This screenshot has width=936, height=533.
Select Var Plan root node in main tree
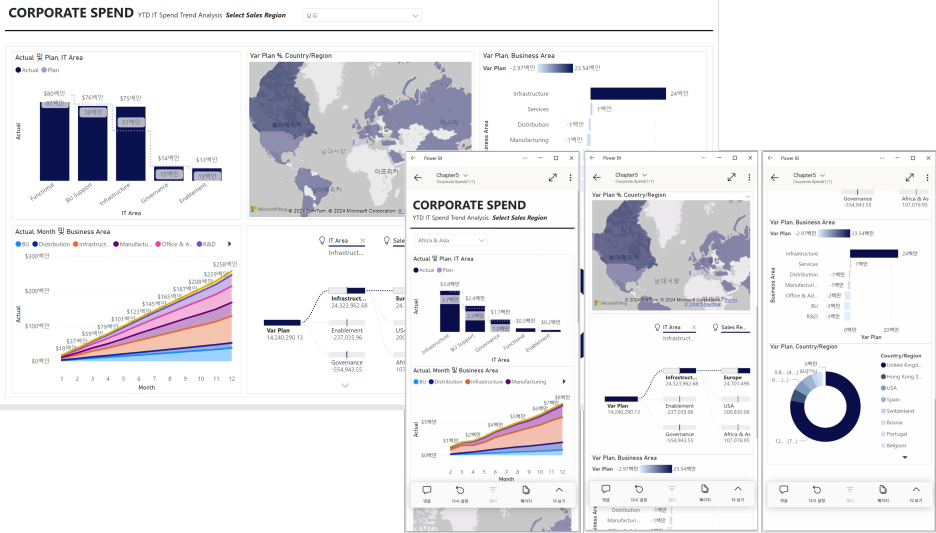(x=284, y=330)
